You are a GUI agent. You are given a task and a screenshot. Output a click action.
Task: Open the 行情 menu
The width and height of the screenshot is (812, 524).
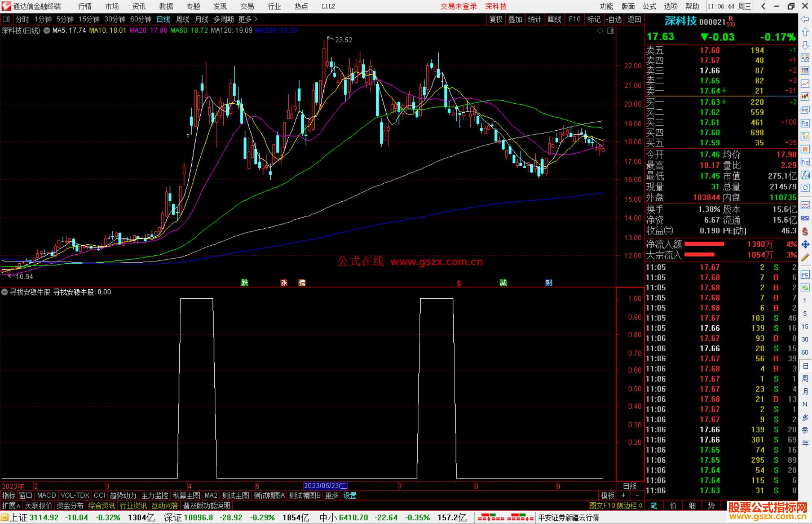coord(85,6)
